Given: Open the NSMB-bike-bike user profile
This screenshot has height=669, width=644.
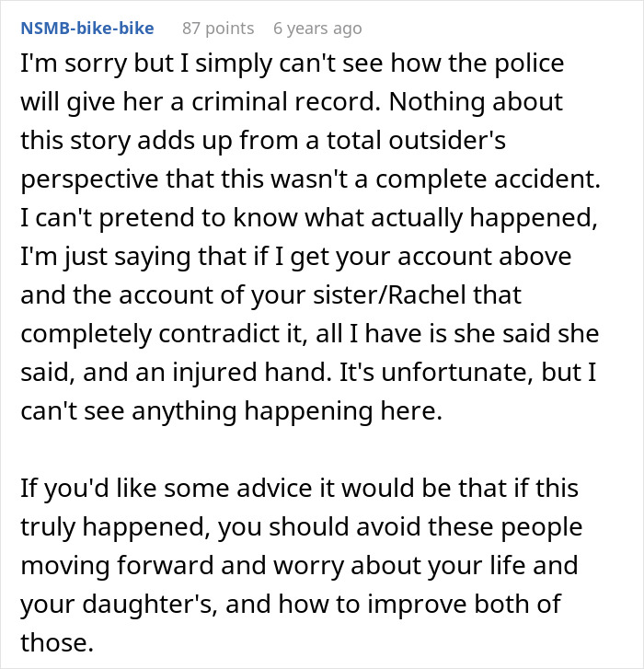Looking at the screenshot, I should click(86, 29).
